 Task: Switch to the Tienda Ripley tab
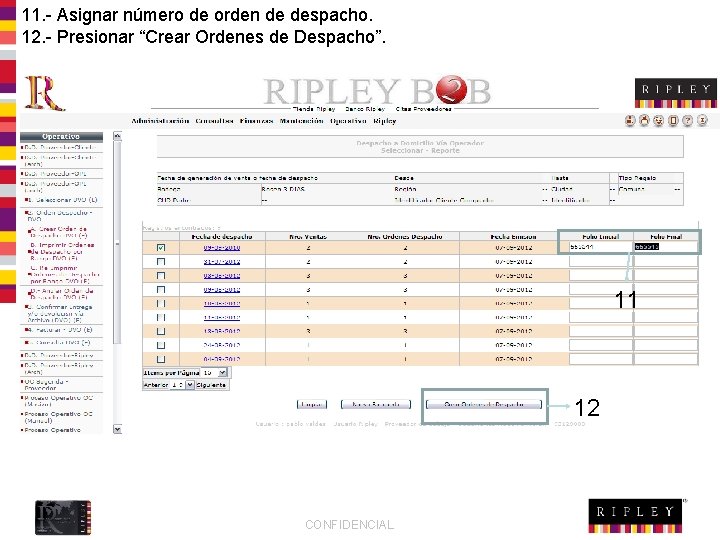click(314, 109)
